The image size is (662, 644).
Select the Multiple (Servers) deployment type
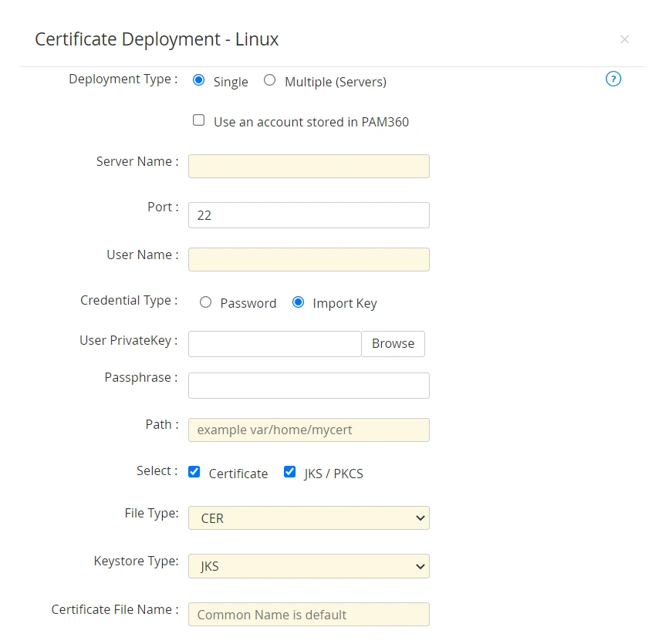tap(270, 81)
